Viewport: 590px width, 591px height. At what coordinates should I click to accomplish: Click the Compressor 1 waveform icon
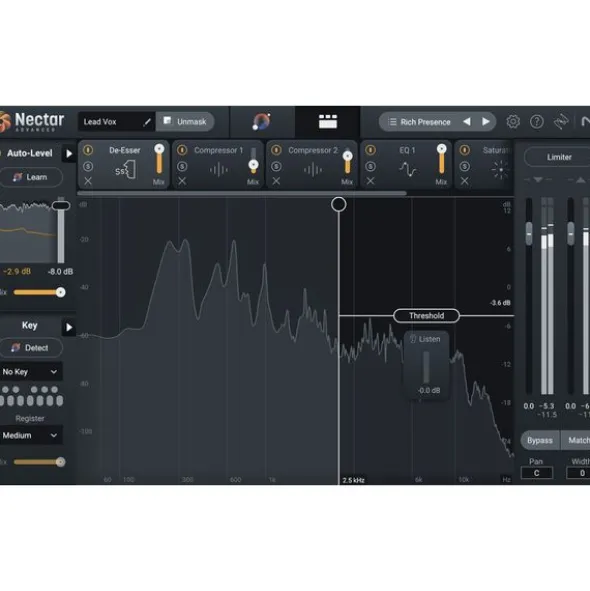tap(219, 170)
